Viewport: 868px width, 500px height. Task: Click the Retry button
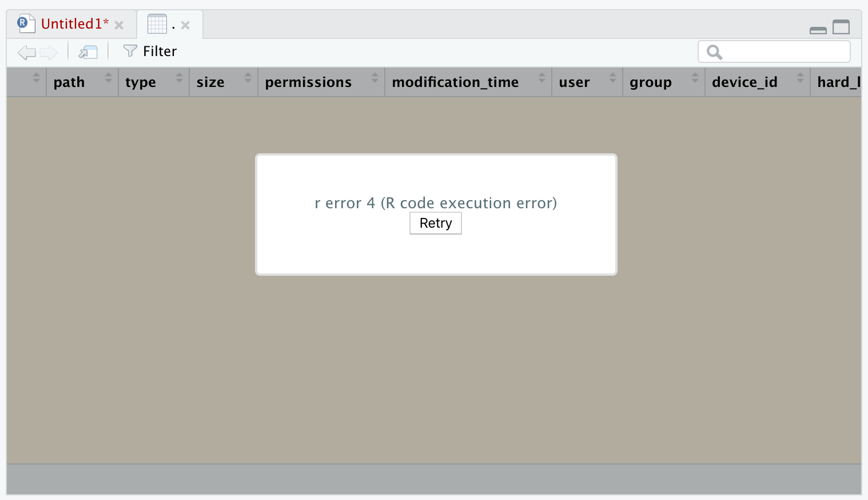pyautogui.click(x=435, y=223)
